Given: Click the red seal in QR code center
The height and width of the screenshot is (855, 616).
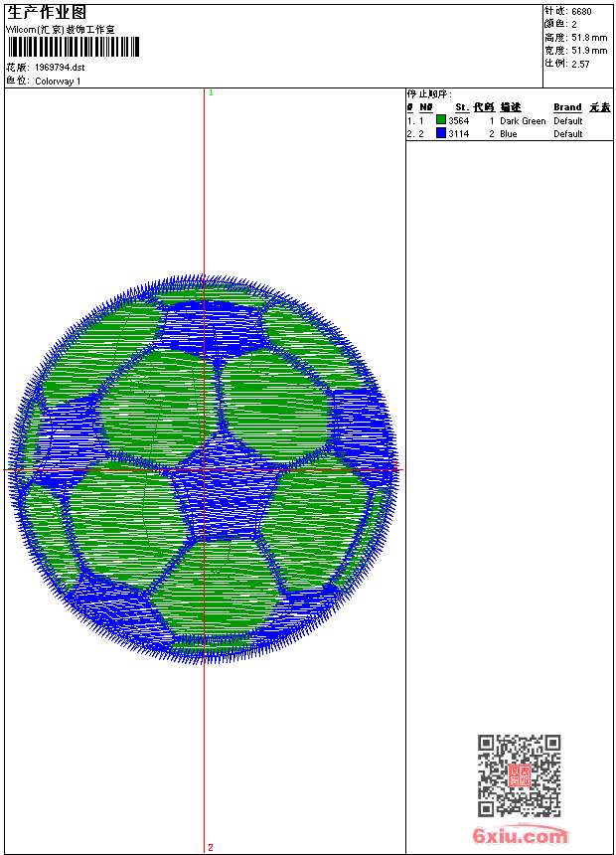Looking at the screenshot, I should coord(519,775).
